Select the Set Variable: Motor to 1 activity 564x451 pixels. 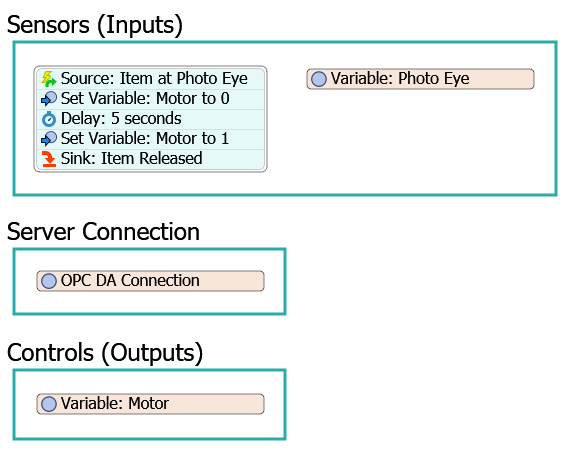pos(151,139)
